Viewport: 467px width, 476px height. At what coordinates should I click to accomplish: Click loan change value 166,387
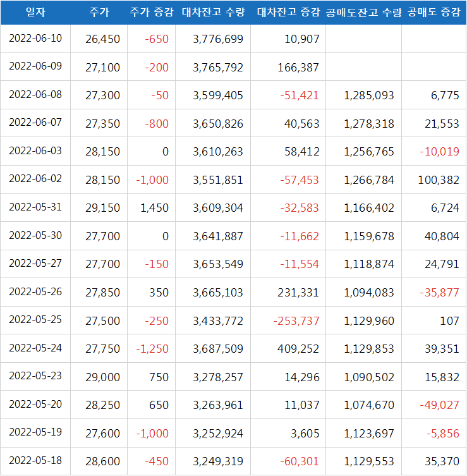tap(298, 68)
